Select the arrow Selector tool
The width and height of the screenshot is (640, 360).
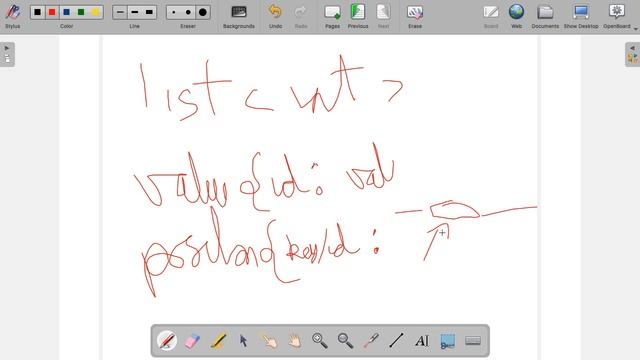(x=244, y=340)
